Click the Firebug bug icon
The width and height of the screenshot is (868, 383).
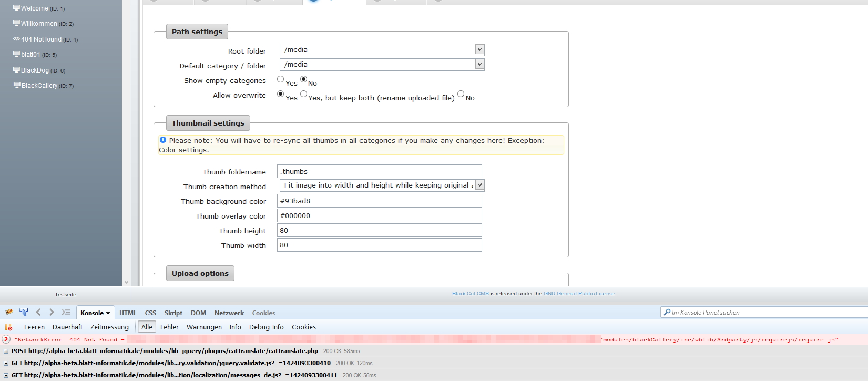[9, 312]
